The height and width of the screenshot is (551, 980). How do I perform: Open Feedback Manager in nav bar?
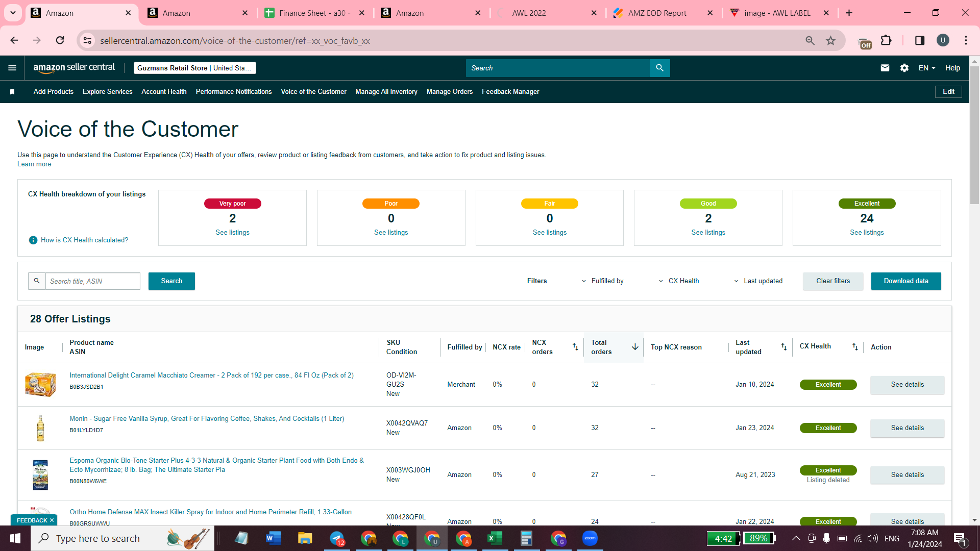510,92
